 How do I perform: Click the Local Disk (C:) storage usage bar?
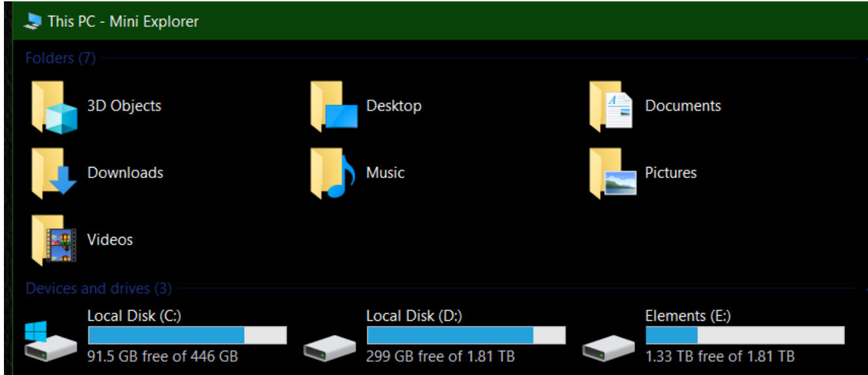point(187,336)
